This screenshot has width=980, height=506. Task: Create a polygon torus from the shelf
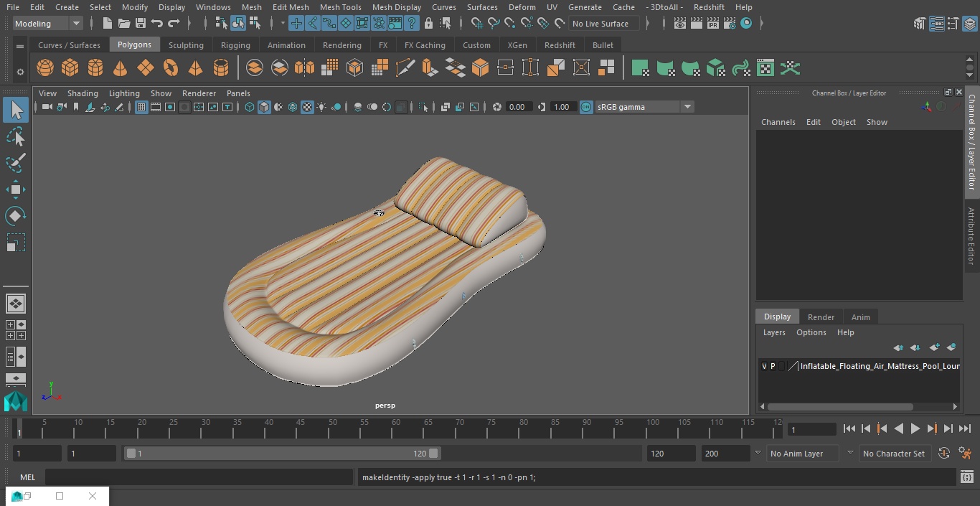tap(171, 68)
